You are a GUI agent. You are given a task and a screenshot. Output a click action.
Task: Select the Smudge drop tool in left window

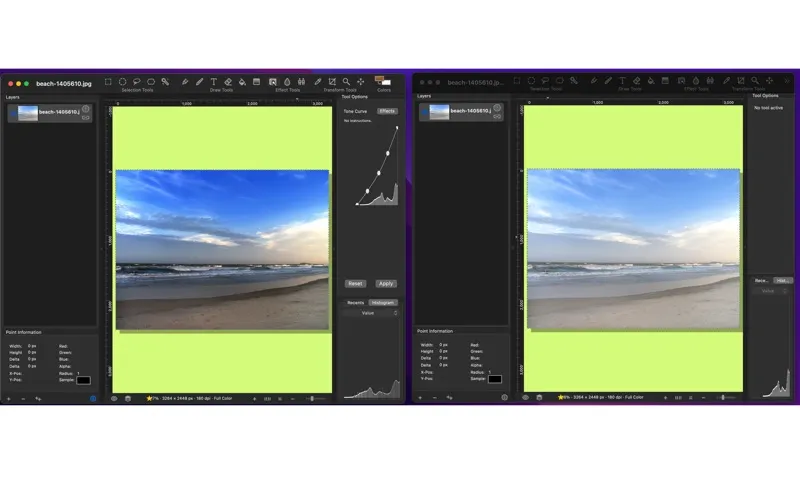tap(287, 82)
